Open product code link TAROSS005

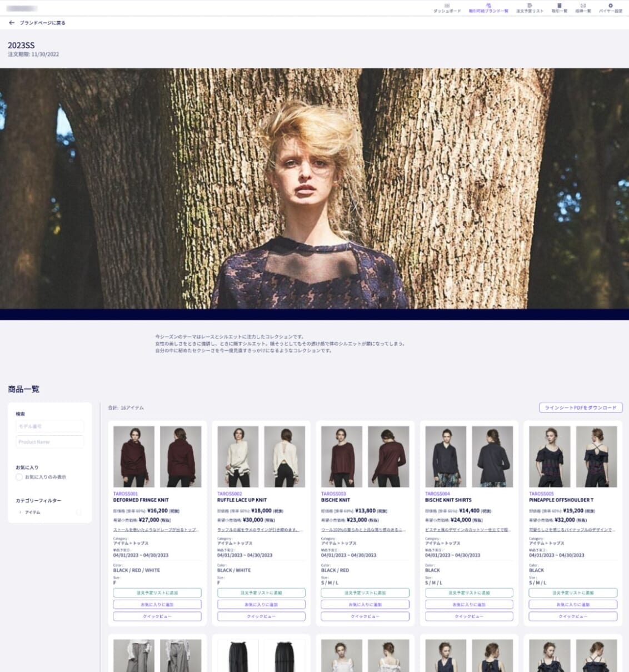541,494
